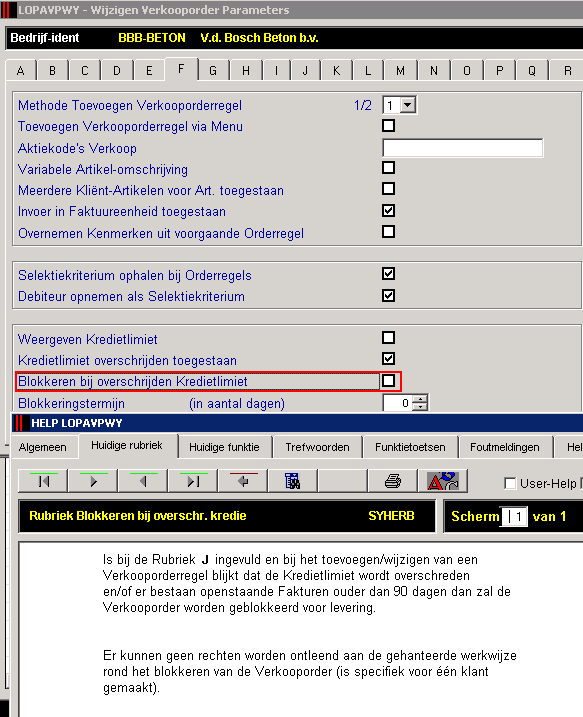
Task: Click the previous help page arrow
Action: pyautogui.click(x=143, y=481)
